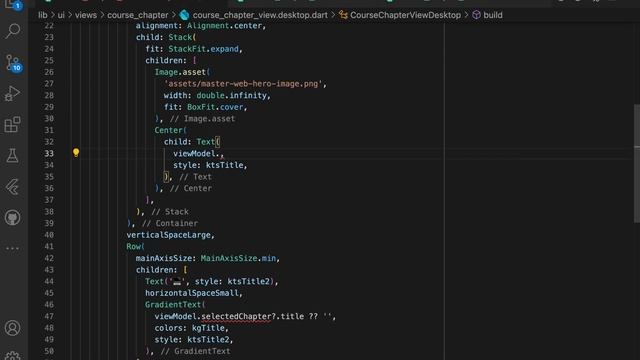Open the Manage gear icon
The width and height of the screenshot is (640, 360).
tap(13, 355)
